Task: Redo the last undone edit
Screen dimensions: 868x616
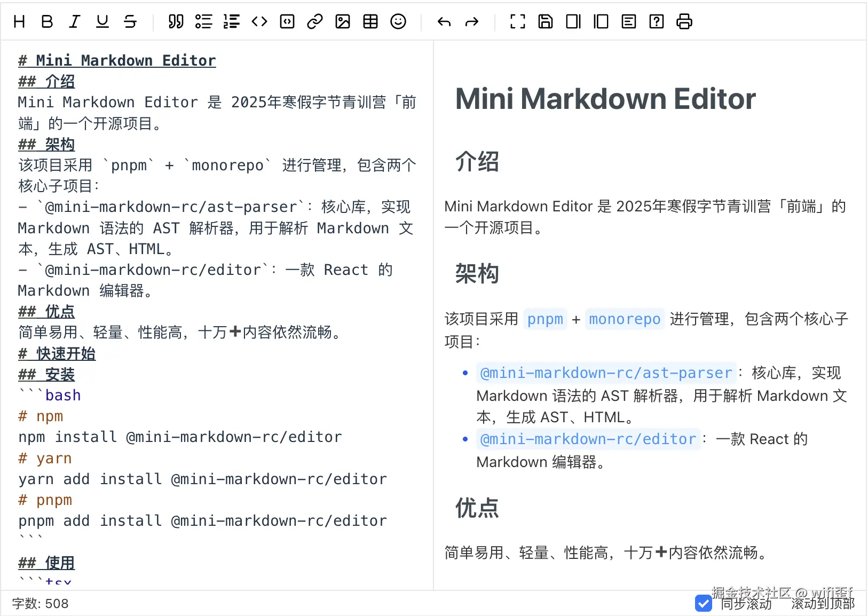Action: (x=472, y=21)
